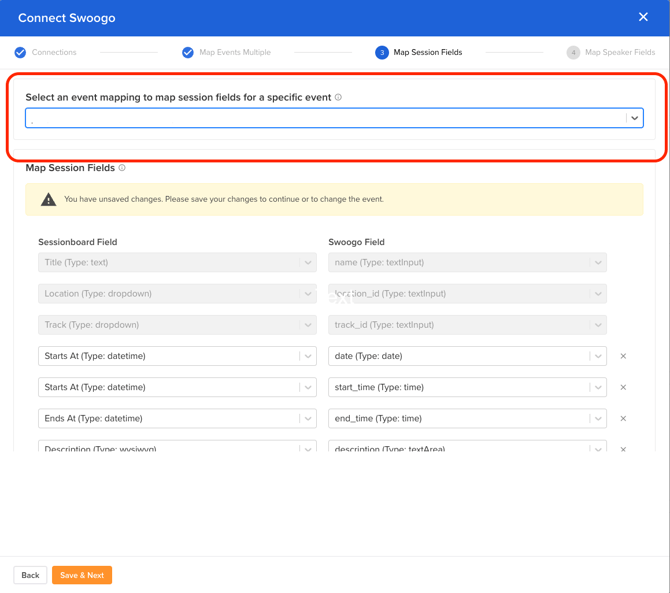670x593 pixels.
Task: Open the track_id (Type: textInput) dropdown
Action: click(x=467, y=325)
